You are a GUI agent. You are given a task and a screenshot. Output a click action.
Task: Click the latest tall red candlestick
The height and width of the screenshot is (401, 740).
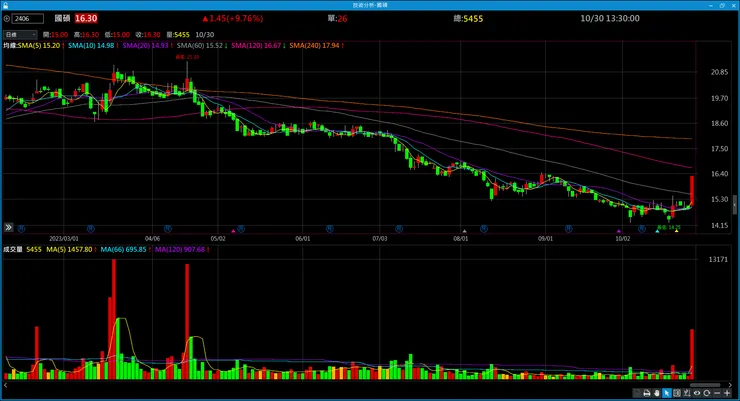pyautogui.click(x=692, y=191)
